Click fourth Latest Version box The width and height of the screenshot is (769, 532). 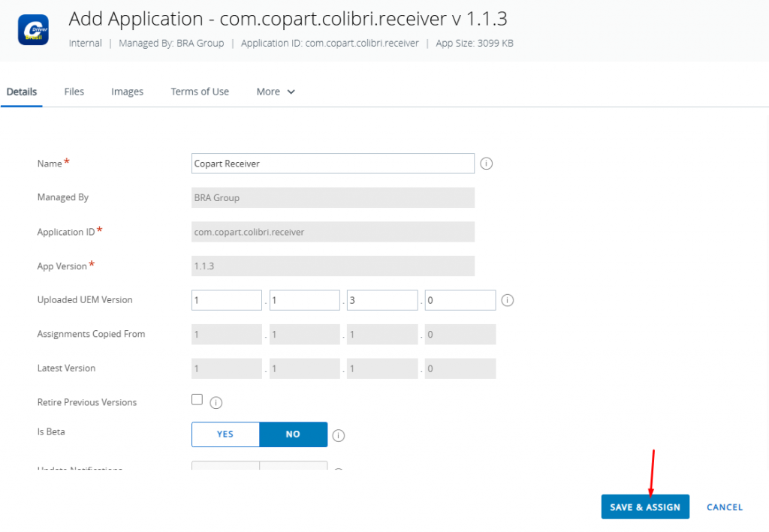460,369
